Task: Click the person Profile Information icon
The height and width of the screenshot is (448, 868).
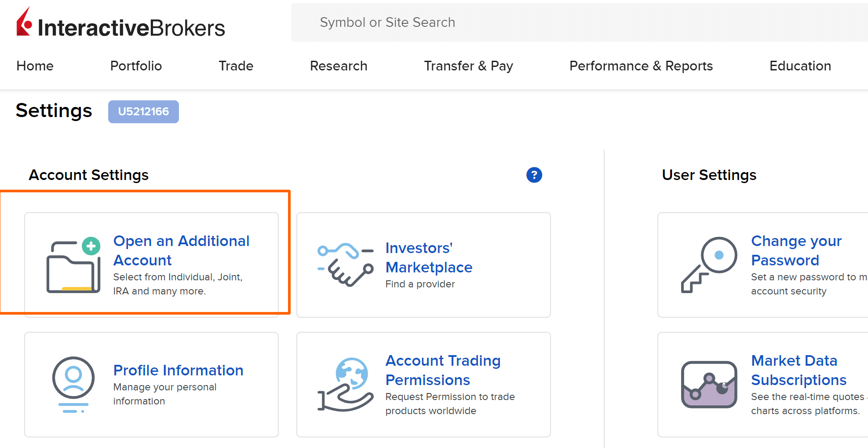Action: tap(73, 385)
